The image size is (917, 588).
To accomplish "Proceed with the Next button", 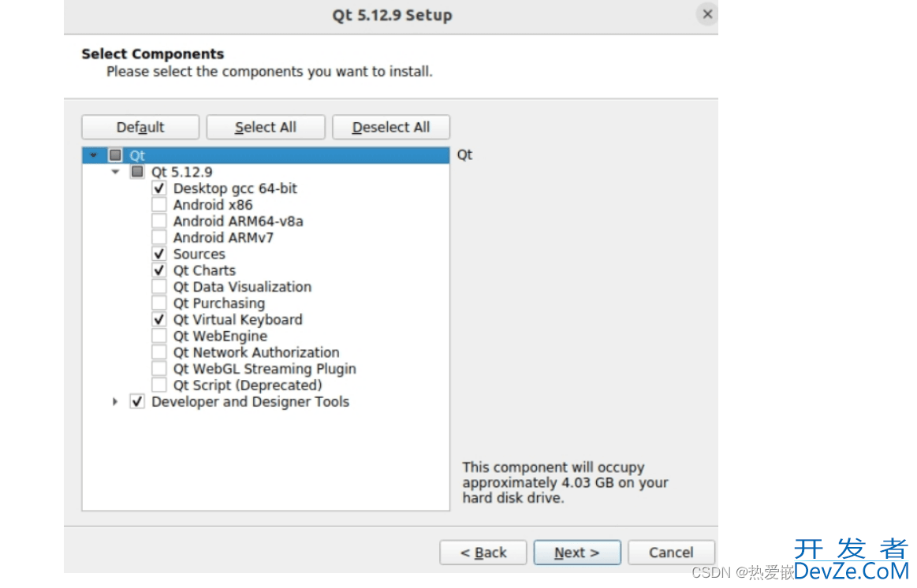I will (577, 553).
